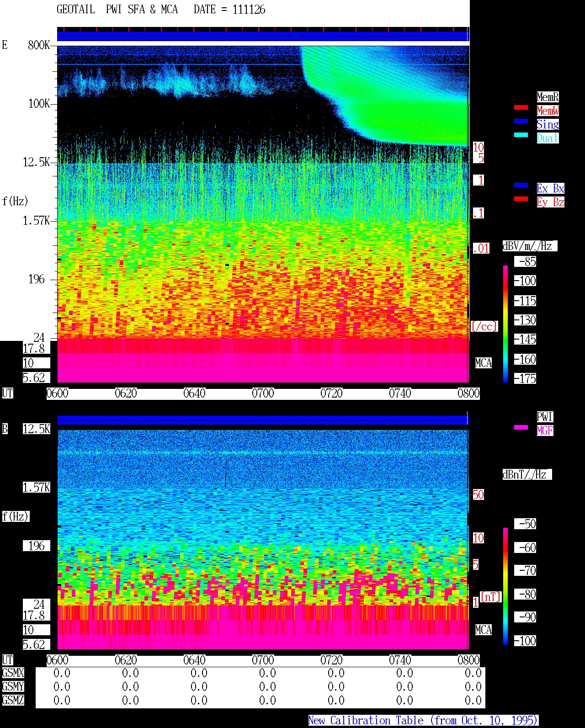Click the cyan Dual legend swatch
Image resolution: width=585 pixels, height=728 pixels.
521,135
